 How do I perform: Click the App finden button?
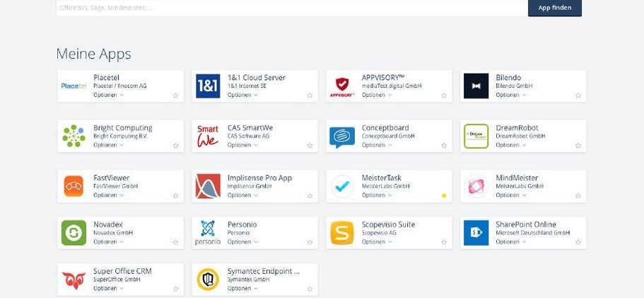(x=555, y=8)
